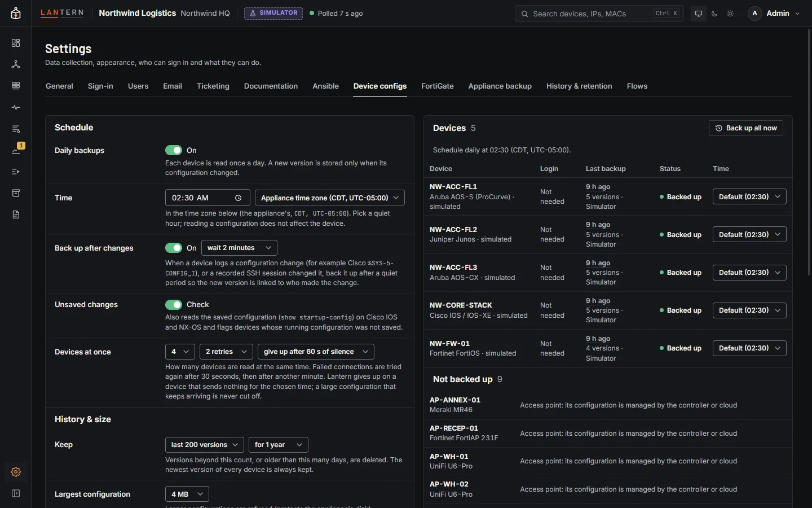The width and height of the screenshot is (812, 508).
Task: Click the Search devices, IPs, MACs field
Action: coord(599,14)
